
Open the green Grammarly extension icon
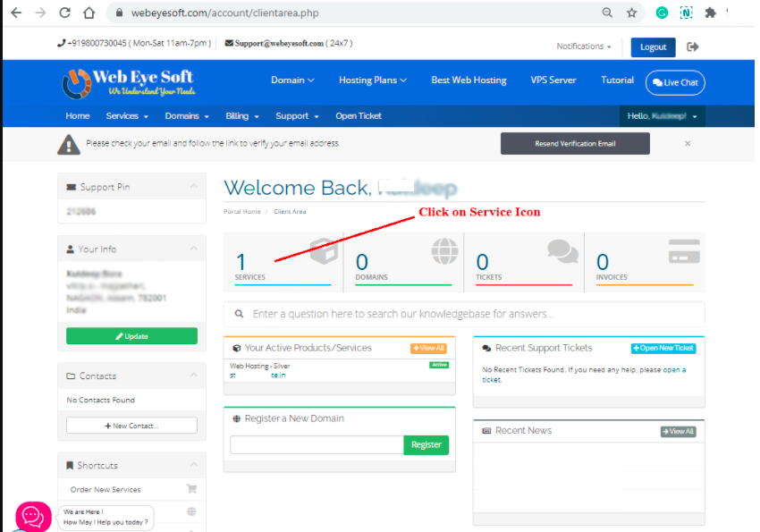662,13
